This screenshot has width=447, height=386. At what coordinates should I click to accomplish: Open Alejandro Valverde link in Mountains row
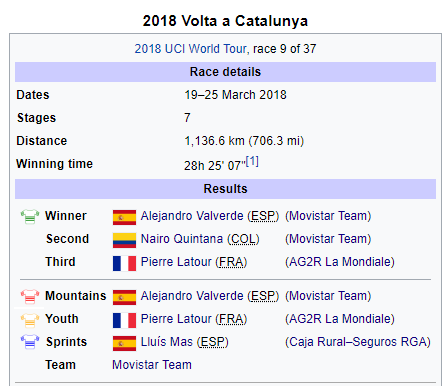(192, 296)
